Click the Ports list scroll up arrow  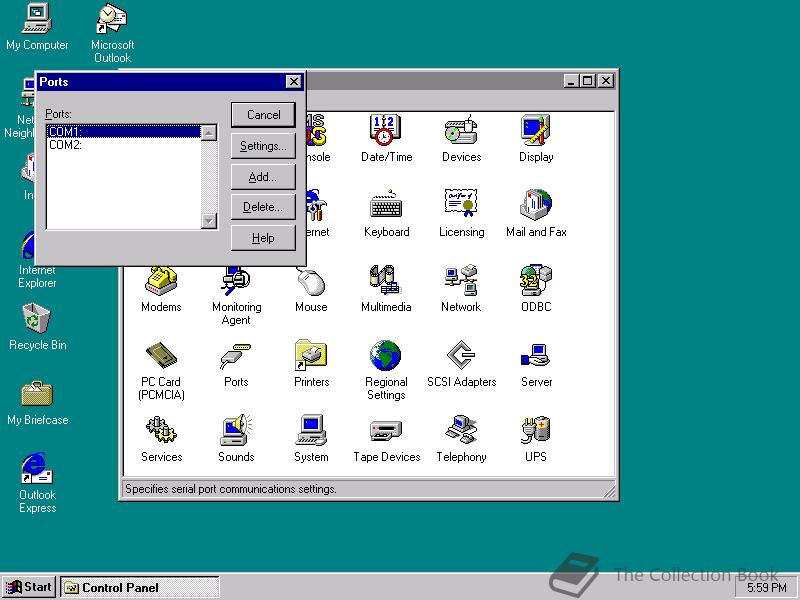(x=209, y=133)
